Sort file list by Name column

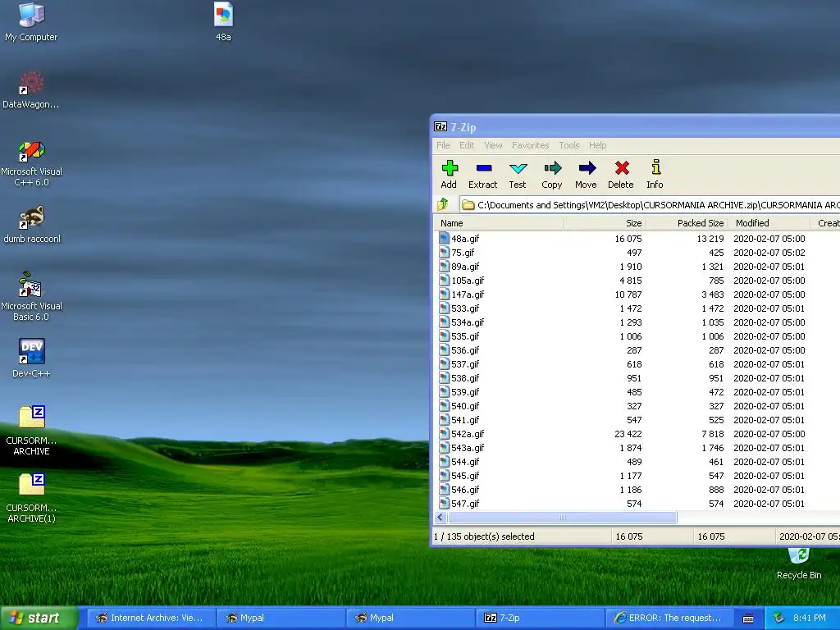point(500,223)
